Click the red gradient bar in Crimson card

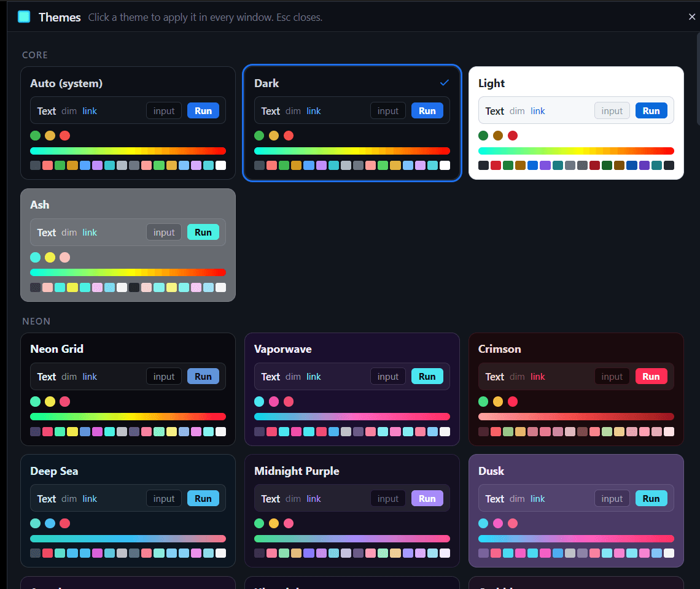click(576, 417)
